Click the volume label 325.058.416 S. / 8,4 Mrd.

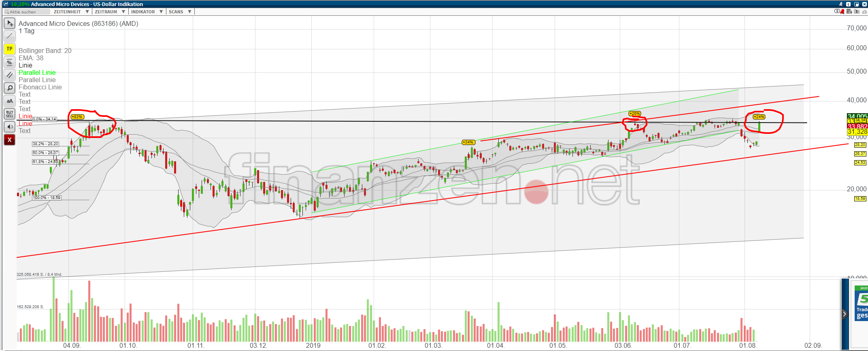pyautogui.click(x=39, y=275)
